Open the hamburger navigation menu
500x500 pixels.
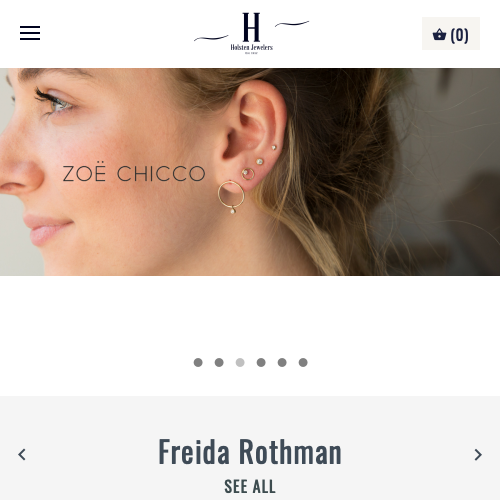tap(30, 33)
